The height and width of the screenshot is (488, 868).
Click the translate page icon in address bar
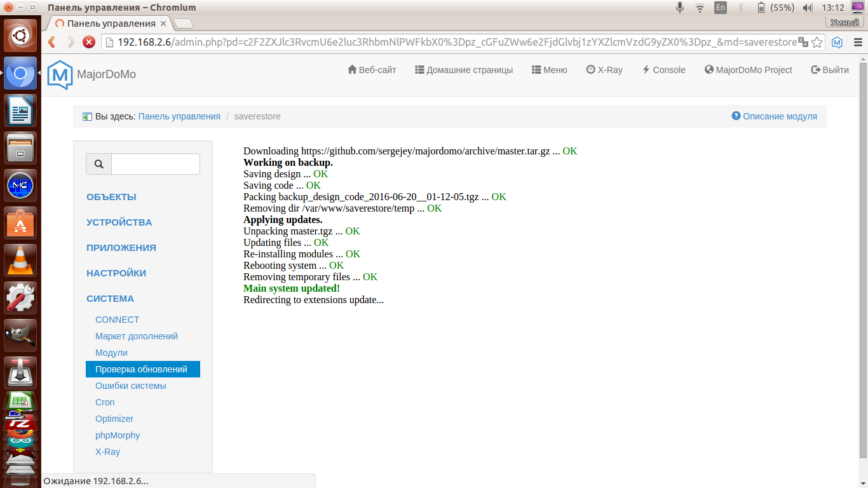(x=803, y=43)
